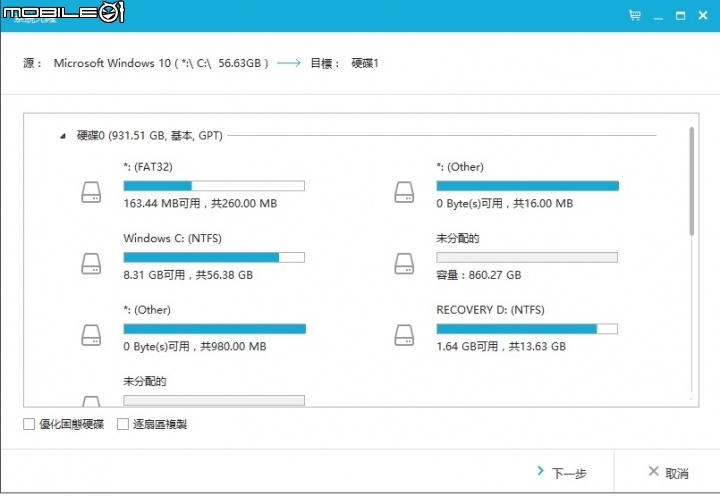The width and height of the screenshot is (720, 496).
Task: Click the 16.00 MB Other partition usage bar
Action: tap(527, 186)
